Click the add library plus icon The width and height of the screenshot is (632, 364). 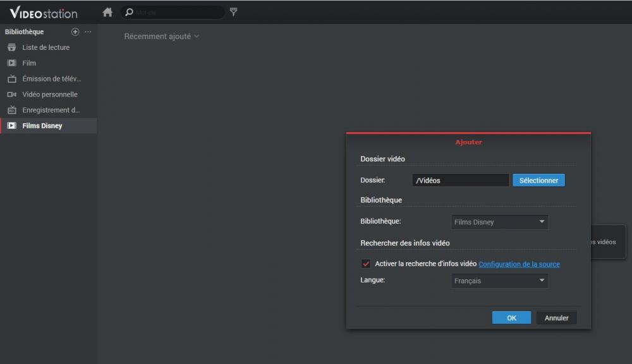click(x=75, y=32)
